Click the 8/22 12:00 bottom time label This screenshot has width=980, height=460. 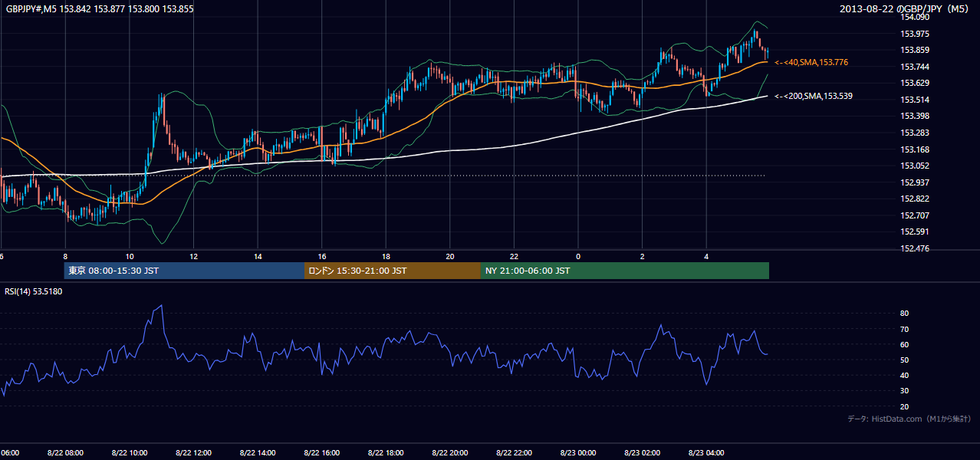coord(193,453)
